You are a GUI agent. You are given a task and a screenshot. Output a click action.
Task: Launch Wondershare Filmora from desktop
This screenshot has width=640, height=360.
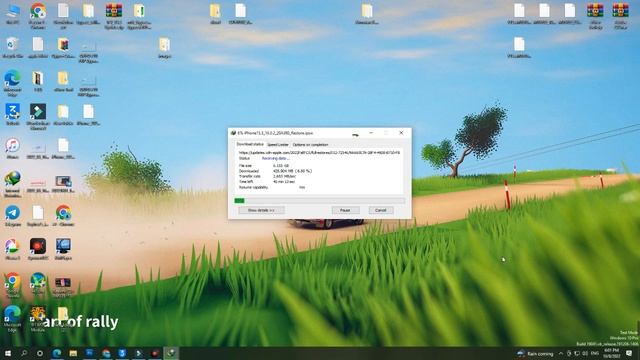click(38, 116)
